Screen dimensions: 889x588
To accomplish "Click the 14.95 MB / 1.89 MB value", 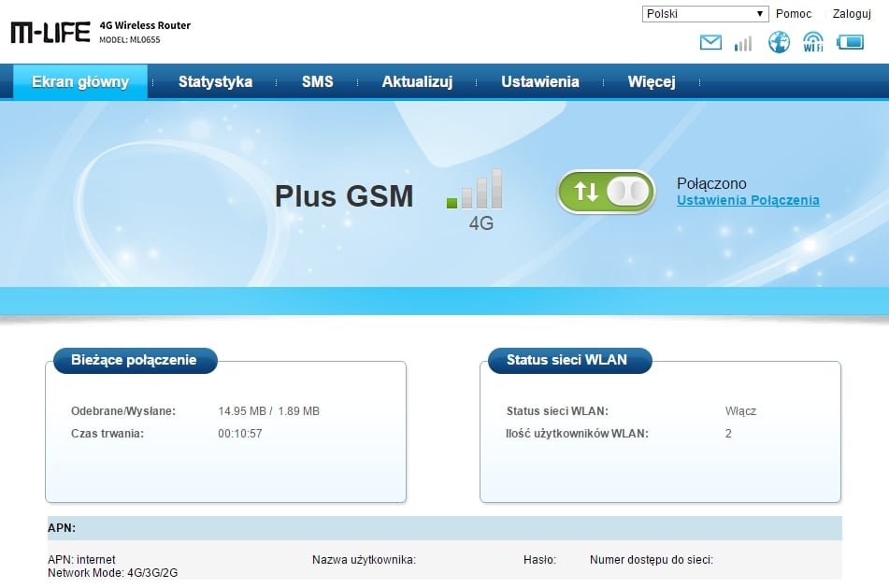I will (268, 411).
